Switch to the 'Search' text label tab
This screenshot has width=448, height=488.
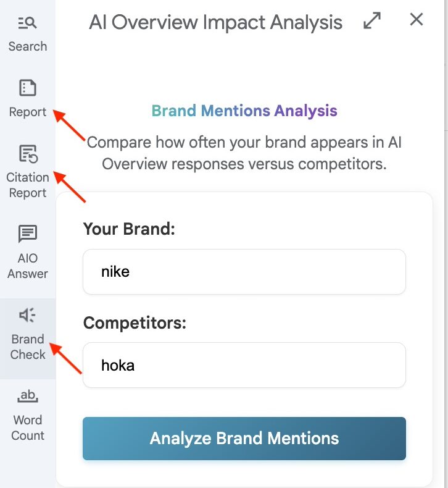[x=28, y=46]
